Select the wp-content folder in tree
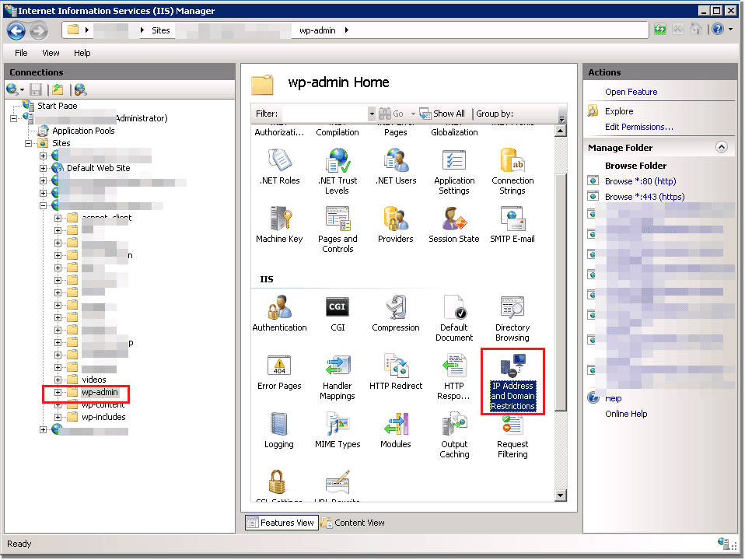Viewport: 745px width, 560px height. 103,404
